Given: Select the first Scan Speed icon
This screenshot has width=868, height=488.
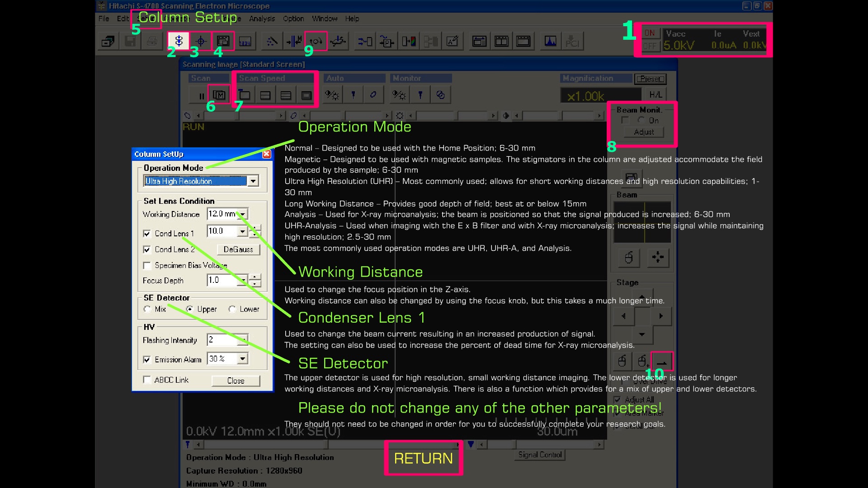Looking at the screenshot, I should (245, 95).
